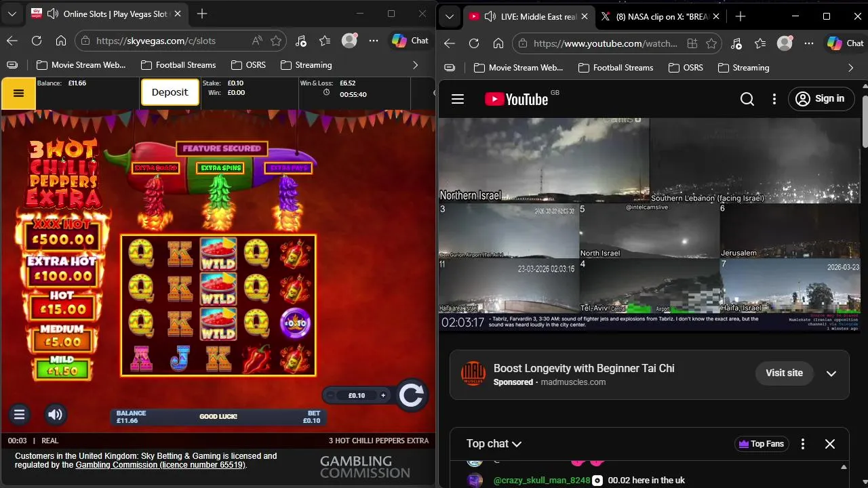Spin the slot reels
The height and width of the screenshot is (488, 868).
411,394
